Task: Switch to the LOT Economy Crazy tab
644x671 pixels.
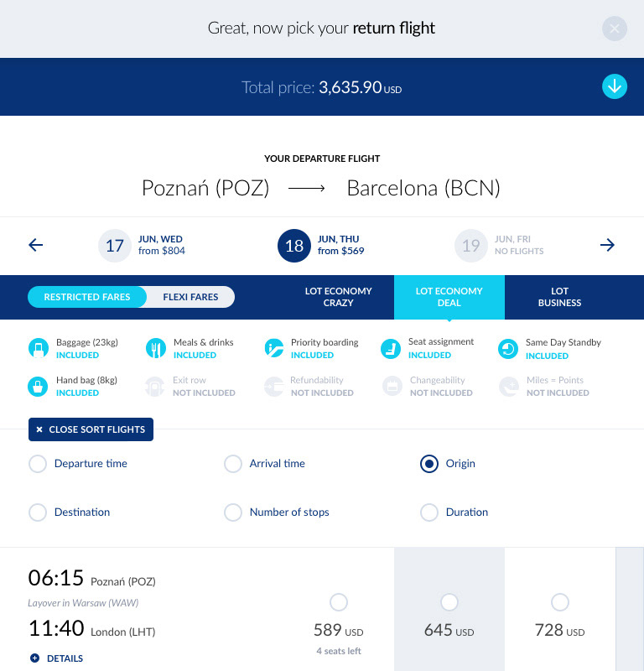Action: [338, 297]
